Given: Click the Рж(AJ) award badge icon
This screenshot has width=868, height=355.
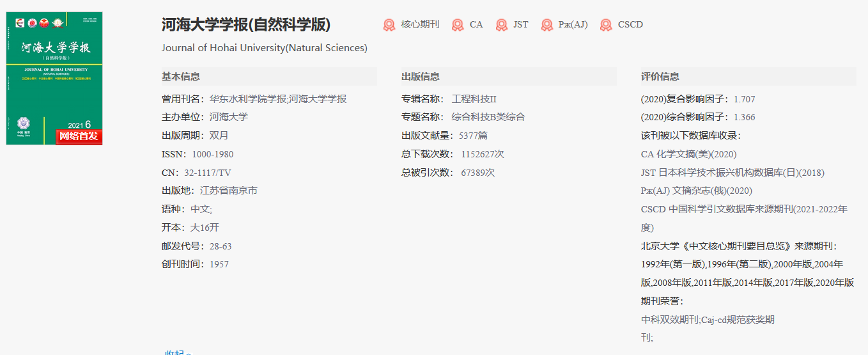Looking at the screenshot, I should pyautogui.click(x=546, y=25).
